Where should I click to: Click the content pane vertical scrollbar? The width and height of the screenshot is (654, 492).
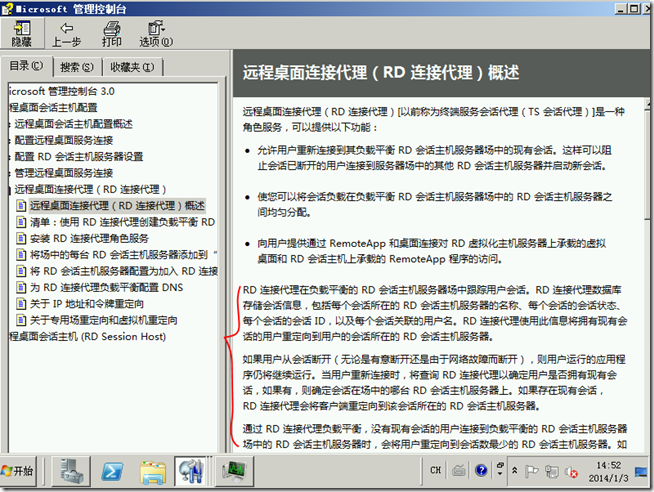pyautogui.click(x=649, y=275)
